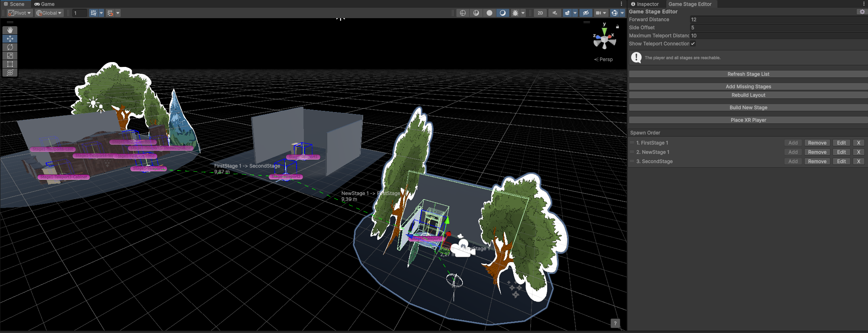Click the Edit button for SecondStage
Viewport: 868px width, 333px height.
click(x=841, y=161)
